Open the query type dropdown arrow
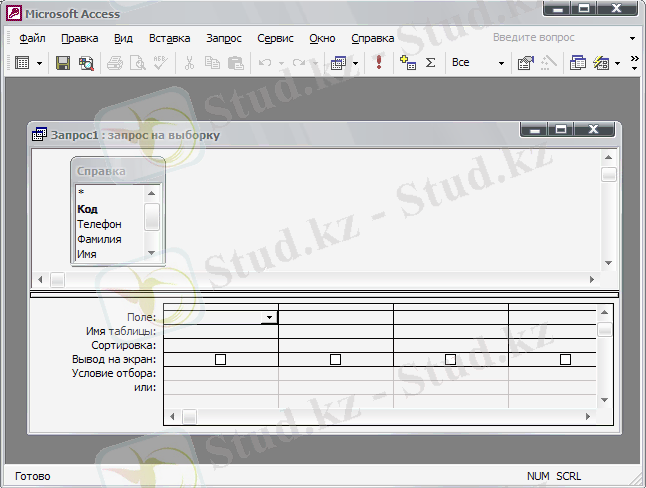Viewport: 646px width, 488px height. (x=356, y=63)
